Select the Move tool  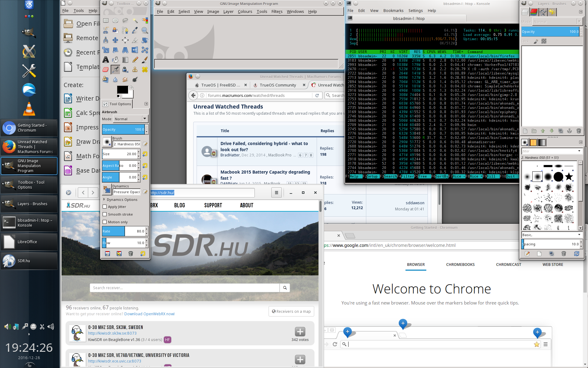pos(115,40)
